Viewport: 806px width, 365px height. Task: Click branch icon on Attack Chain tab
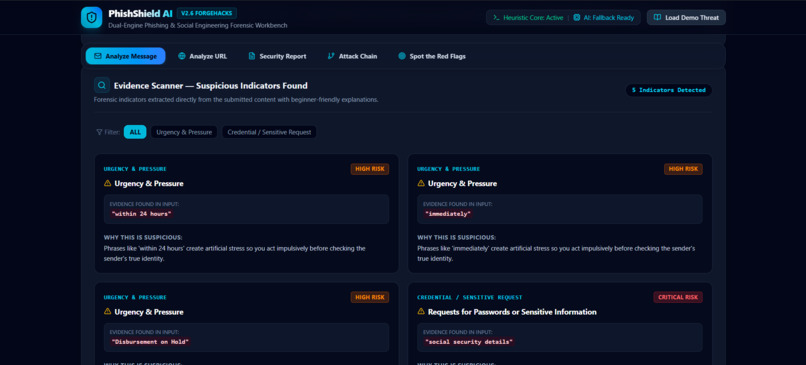331,56
